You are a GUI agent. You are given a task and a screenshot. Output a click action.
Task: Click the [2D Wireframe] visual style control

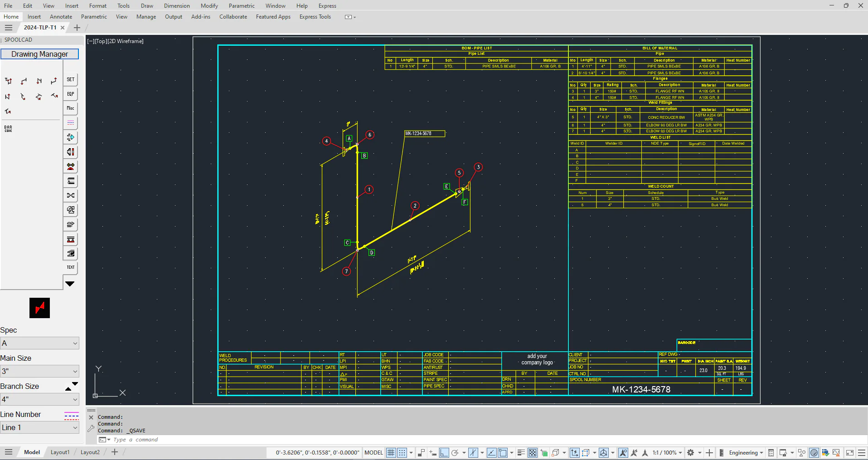tap(126, 41)
